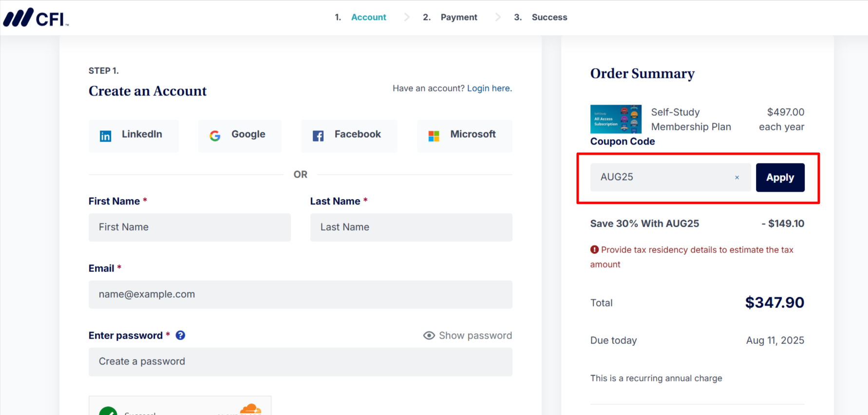
Task: Toggle Show password visibility
Action: (468, 335)
